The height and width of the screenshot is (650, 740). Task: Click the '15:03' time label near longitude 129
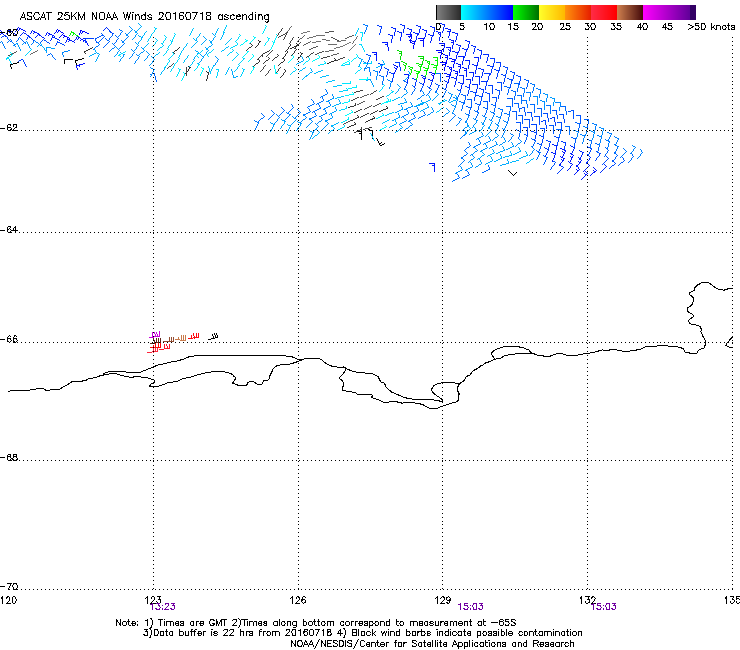coord(471,607)
